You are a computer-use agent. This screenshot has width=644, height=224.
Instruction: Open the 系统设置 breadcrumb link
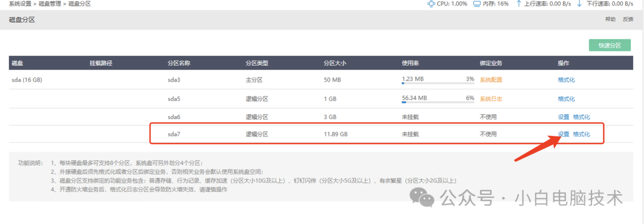(x=20, y=4)
